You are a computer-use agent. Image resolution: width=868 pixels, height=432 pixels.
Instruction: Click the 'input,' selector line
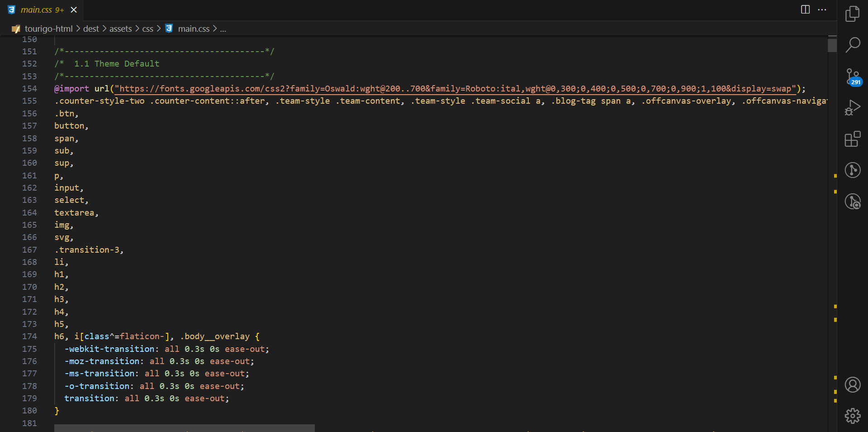click(x=69, y=188)
